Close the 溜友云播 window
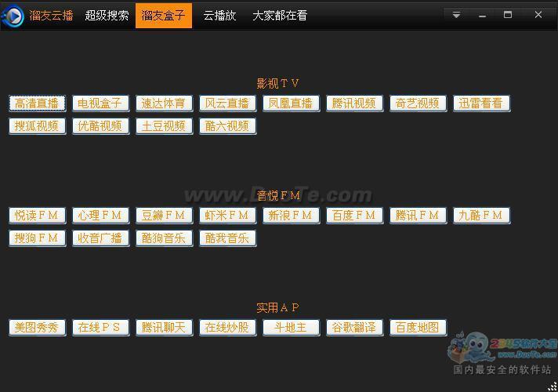Viewport: 558px width, 392px height. click(538, 15)
